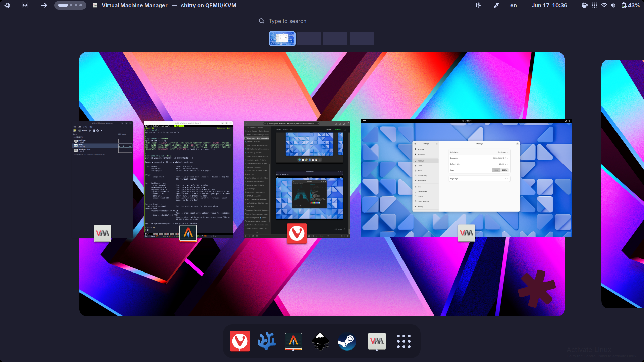
Task: Activate the Zellij terminal window preview
Action: [188, 179]
